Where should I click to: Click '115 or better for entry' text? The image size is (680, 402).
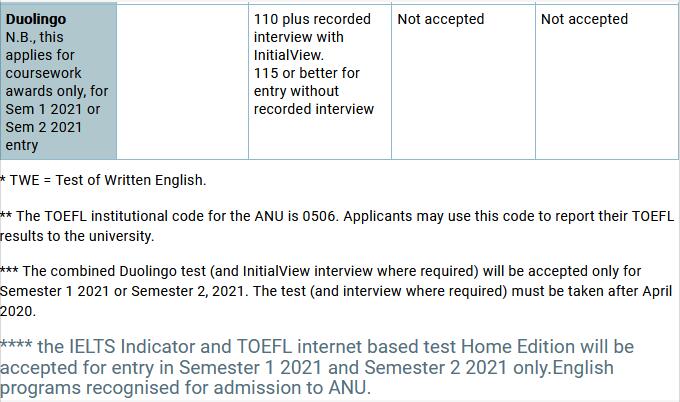[x=307, y=73]
